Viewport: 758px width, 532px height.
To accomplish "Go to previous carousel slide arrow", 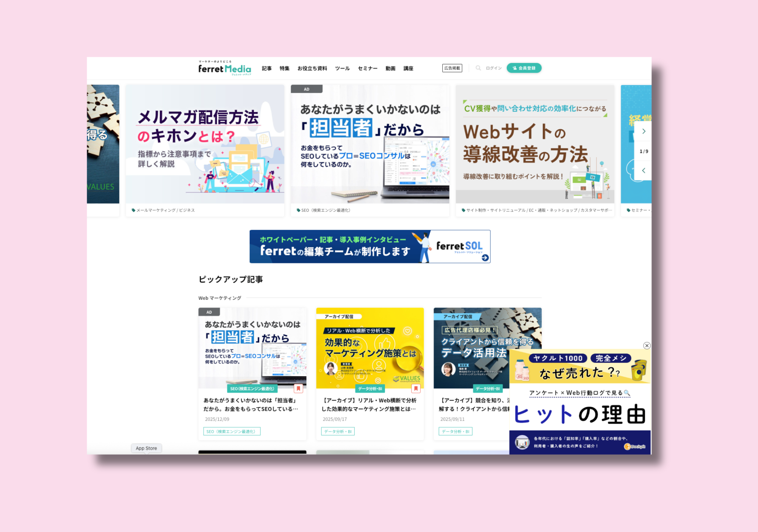I will click(644, 171).
